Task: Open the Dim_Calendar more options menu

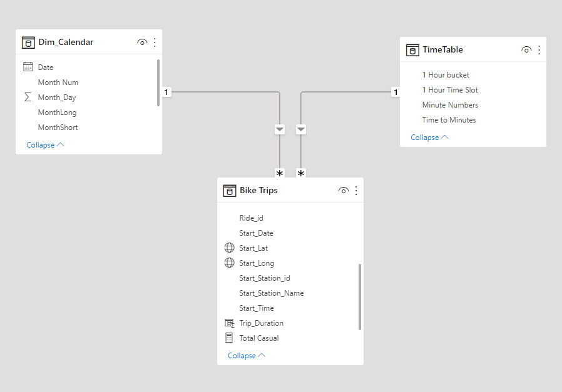Action: [155, 42]
